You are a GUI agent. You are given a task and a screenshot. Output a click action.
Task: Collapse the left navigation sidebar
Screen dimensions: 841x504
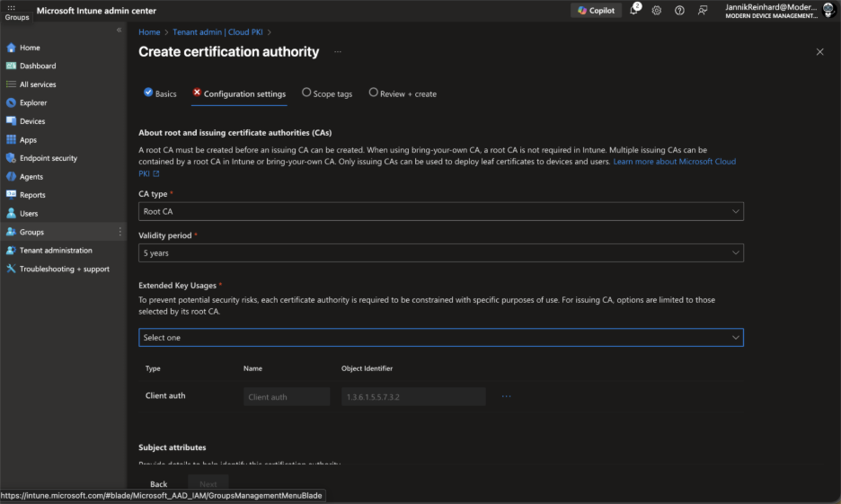pos(119,31)
